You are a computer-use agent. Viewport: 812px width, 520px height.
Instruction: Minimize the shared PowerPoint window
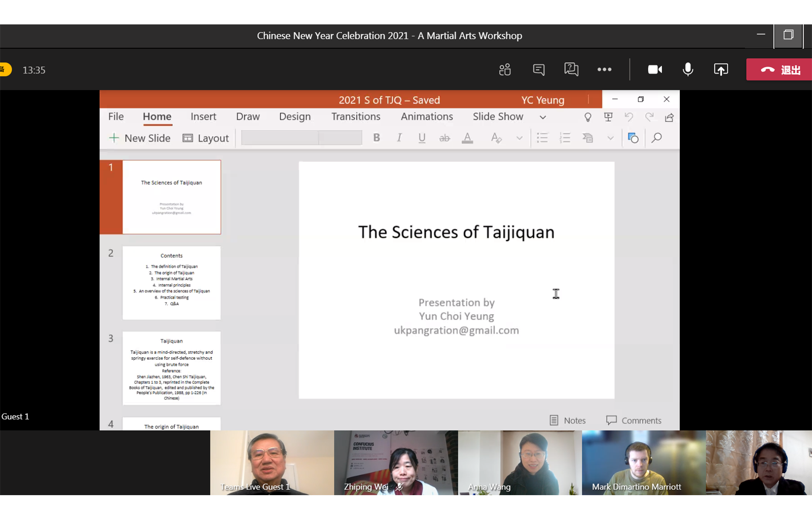615,99
